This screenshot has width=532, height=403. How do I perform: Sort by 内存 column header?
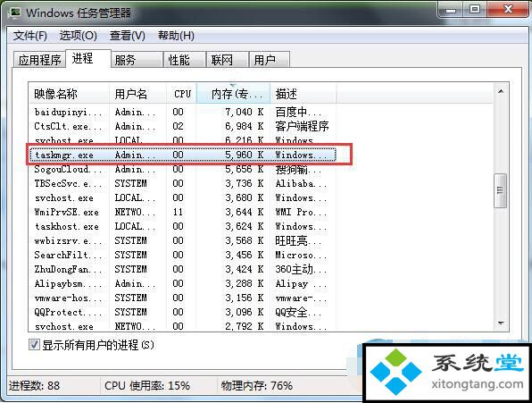pyautogui.click(x=234, y=93)
